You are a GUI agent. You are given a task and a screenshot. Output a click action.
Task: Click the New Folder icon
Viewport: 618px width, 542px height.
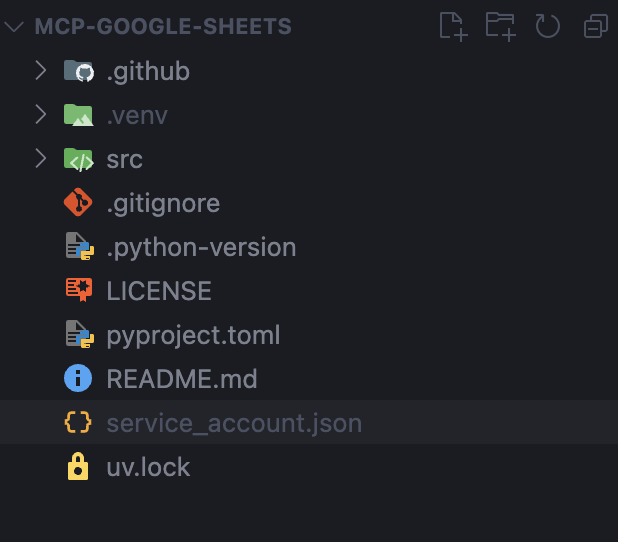501,26
